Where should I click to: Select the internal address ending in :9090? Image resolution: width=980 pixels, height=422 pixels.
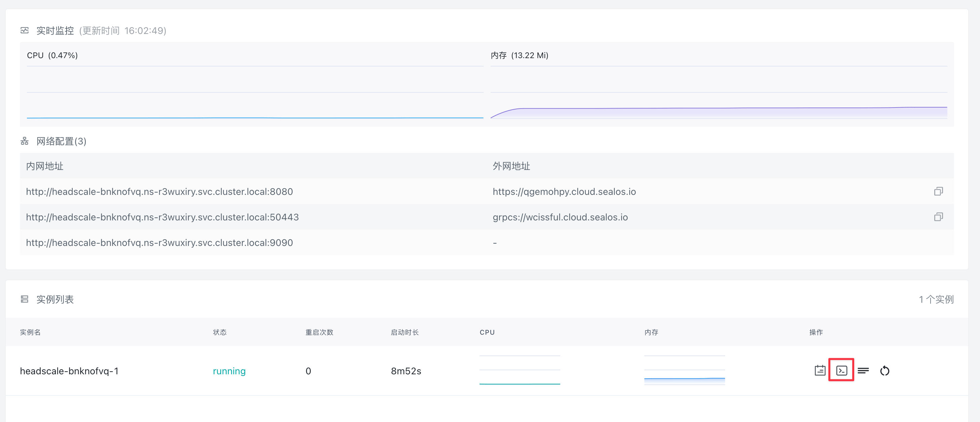[159, 242]
